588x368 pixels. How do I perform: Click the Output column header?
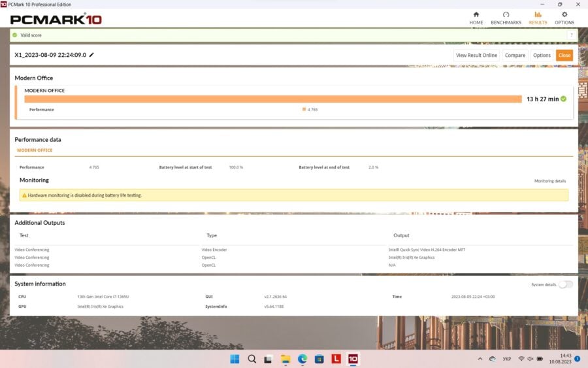click(x=401, y=235)
